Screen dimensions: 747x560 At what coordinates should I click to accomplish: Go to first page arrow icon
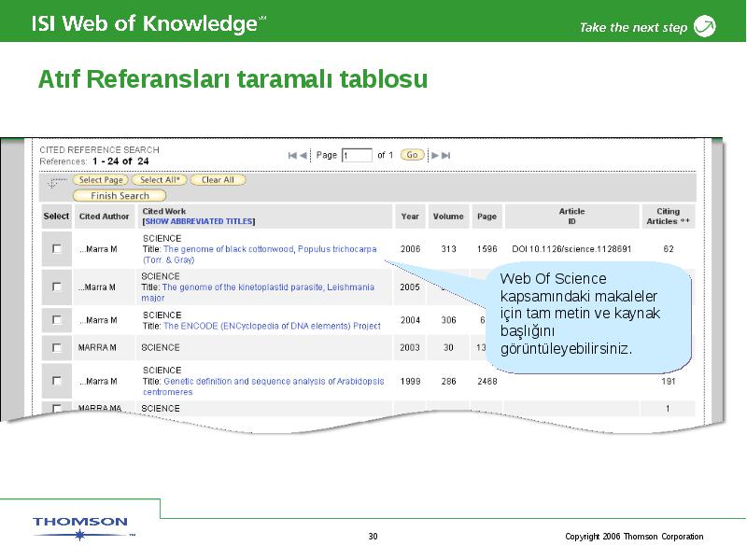[x=292, y=155]
